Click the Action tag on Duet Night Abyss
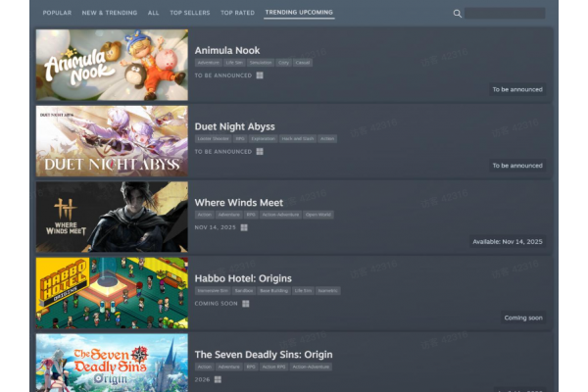The width and height of the screenshot is (588, 392). [x=327, y=139]
